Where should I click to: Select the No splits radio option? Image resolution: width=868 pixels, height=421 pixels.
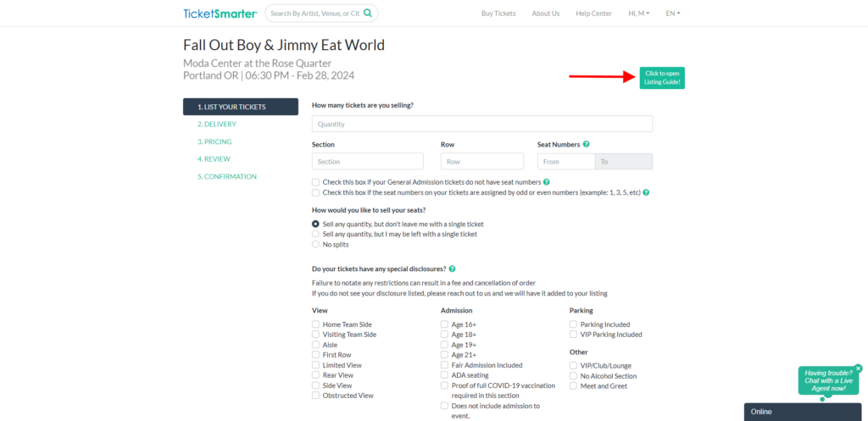(x=316, y=244)
